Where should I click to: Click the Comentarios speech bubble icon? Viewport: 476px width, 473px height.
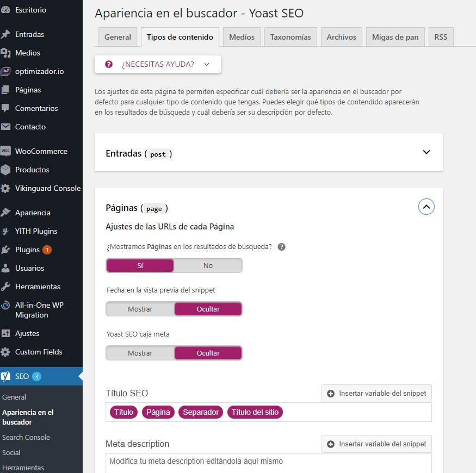[5, 108]
